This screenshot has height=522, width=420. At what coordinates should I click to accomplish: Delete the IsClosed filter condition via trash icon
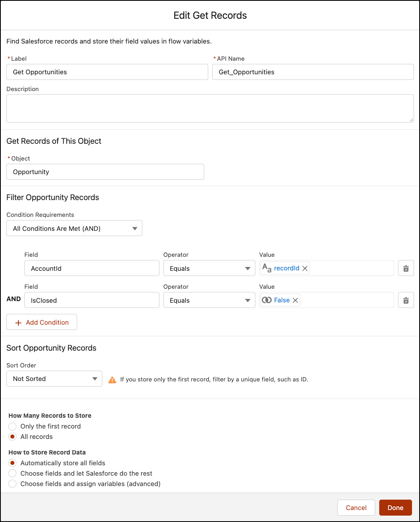tap(406, 300)
